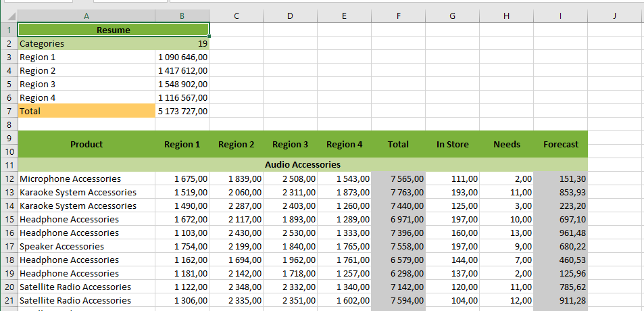Click the orange Total cell in Resume
This screenshot has width=644, height=311.
point(86,111)
